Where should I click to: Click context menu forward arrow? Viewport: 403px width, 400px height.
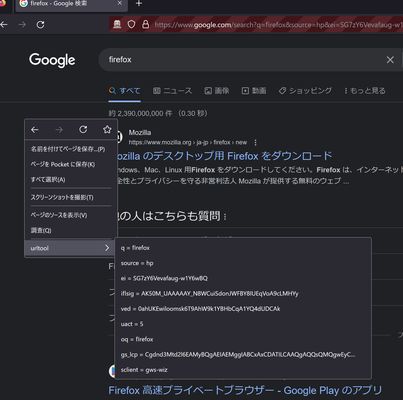pyautogui.click(x=59, y=130)
